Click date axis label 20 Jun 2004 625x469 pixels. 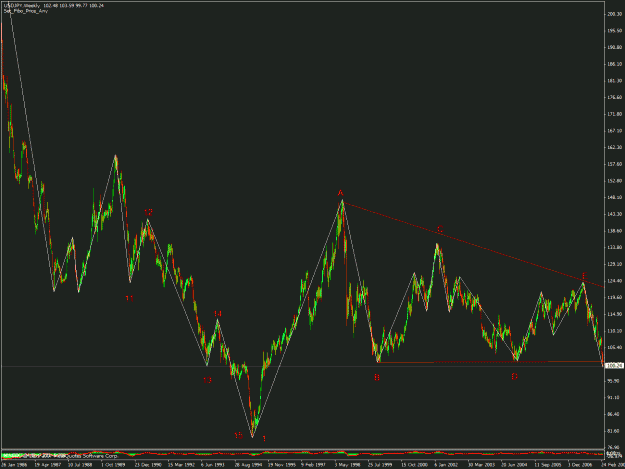coord(514,465)
